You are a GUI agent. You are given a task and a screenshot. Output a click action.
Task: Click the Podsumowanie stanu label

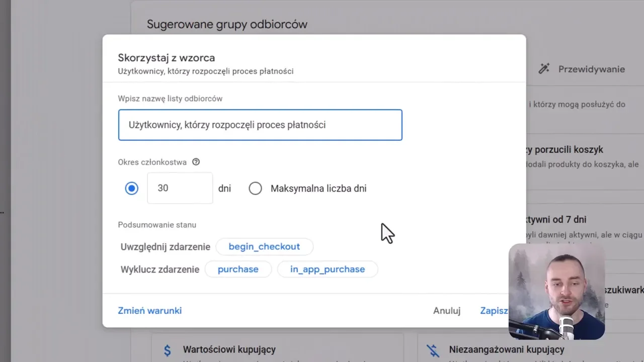(x=157, y=225)
